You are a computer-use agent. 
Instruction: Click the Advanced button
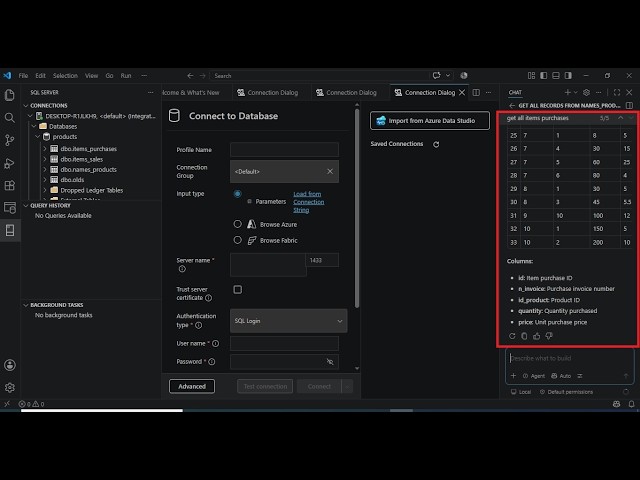(192, 386)
